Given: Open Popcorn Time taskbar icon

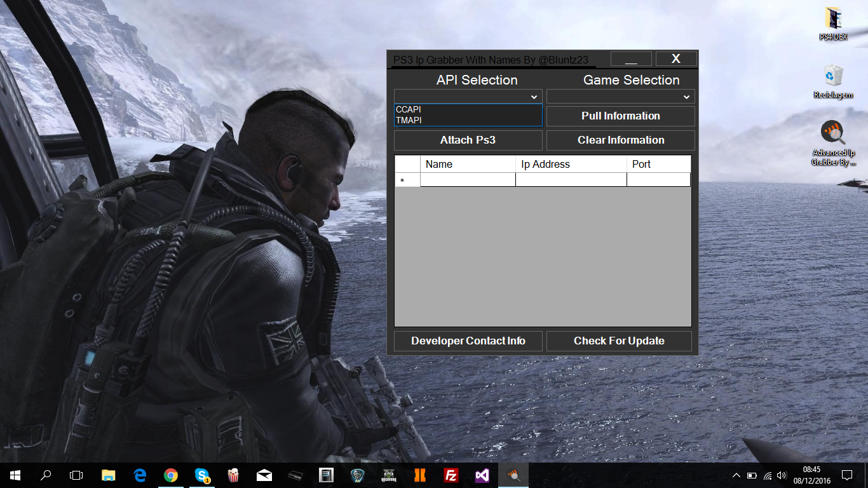Looking at the screenshot, I should [233, 475].
